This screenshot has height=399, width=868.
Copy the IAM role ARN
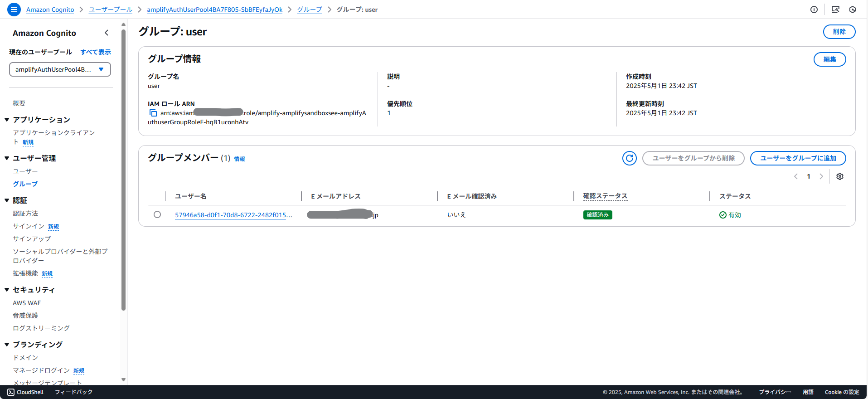pos(153,113)
